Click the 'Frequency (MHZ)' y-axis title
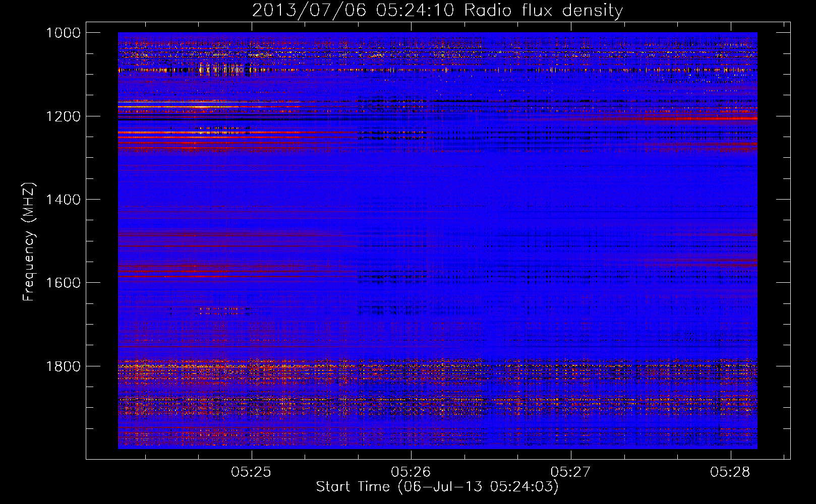Viewport: 816px width, 504px height. [x=29, y=241]
